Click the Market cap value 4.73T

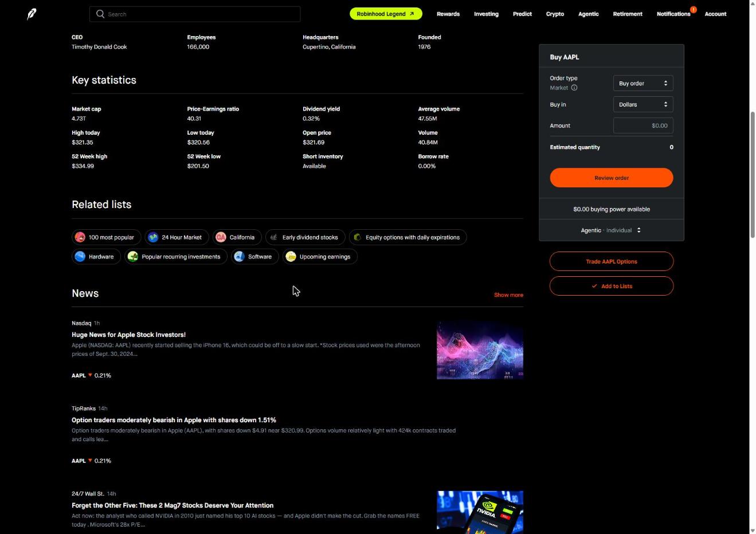coord(79,119)
